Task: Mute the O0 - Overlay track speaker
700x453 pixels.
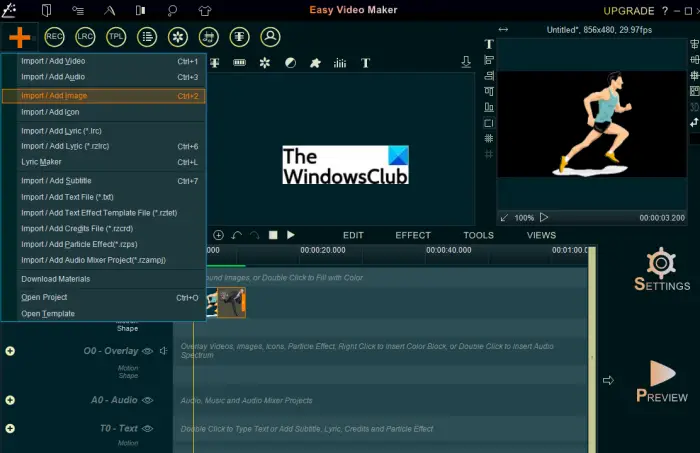Action: point(163,351)
